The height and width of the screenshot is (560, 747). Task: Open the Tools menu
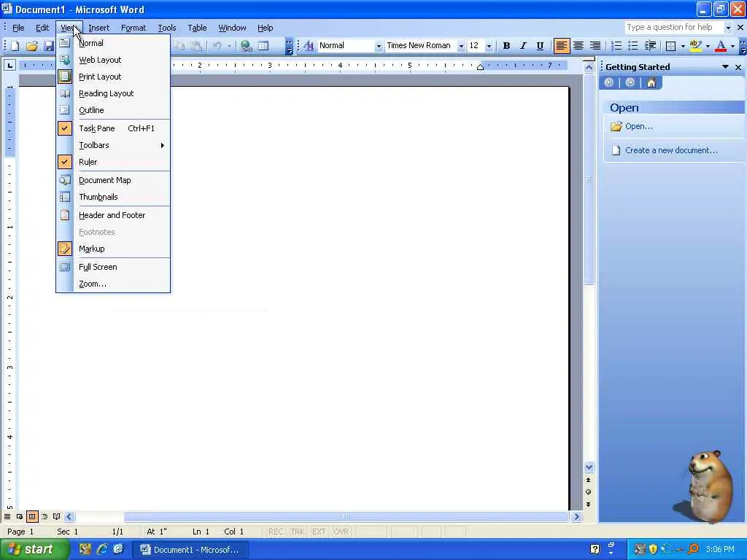(x=167, y=28)
